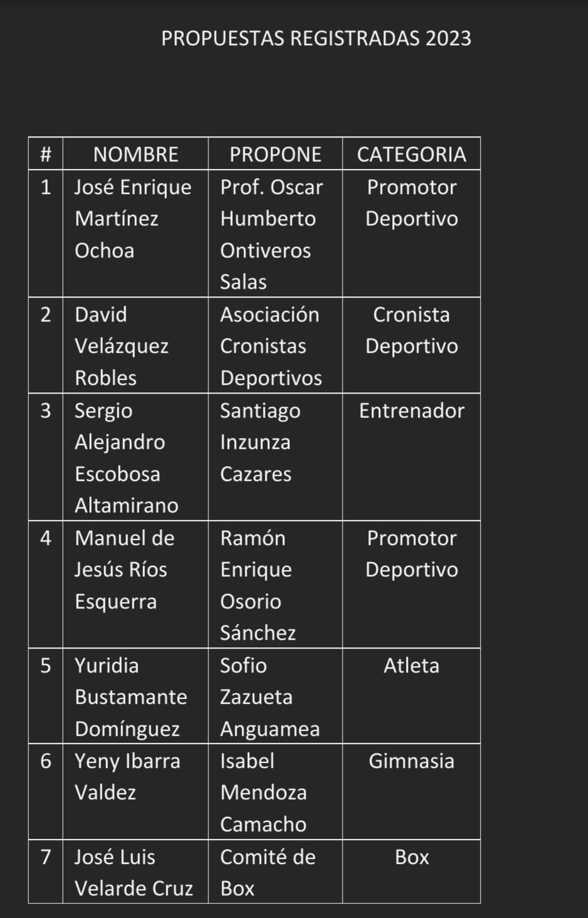
Task: Select the Asociación Cronistas Deportivos cell
Action: tap(275, 345)
